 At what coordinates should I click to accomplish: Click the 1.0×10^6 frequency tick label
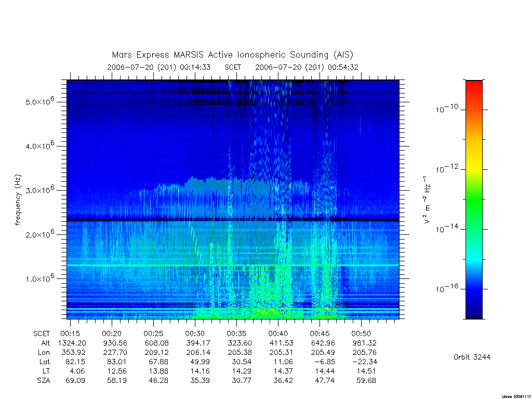[39, 278]
